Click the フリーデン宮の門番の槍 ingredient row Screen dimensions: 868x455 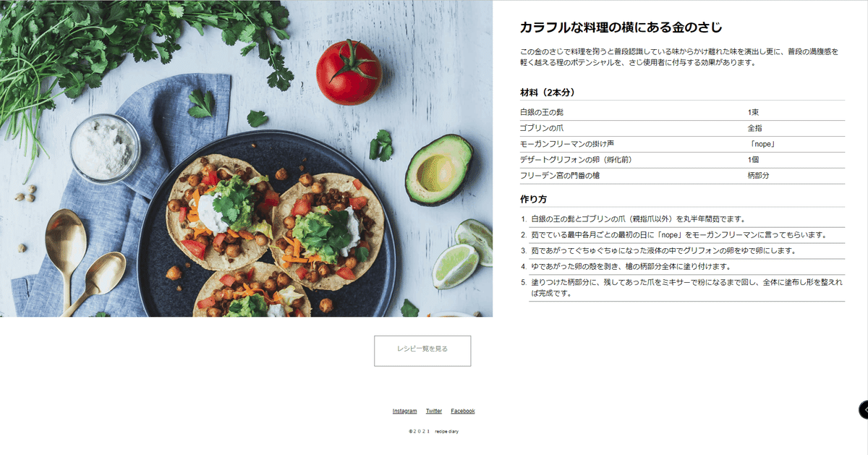pyautogui.click(x=682, y=176)
